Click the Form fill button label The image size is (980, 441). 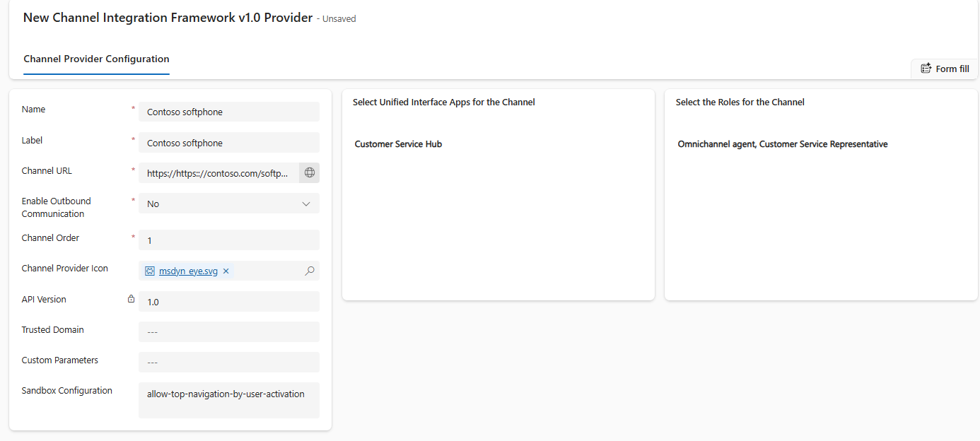[952, 69]
